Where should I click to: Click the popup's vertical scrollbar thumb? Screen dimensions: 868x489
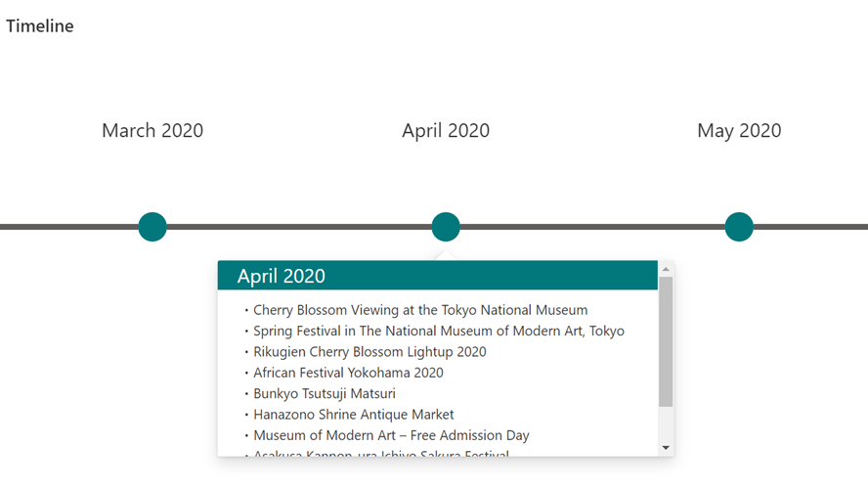[x=666, y=341]
